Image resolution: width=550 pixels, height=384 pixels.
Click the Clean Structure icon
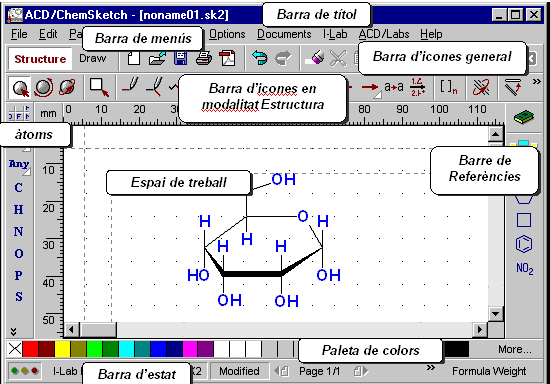pos(481,87)
